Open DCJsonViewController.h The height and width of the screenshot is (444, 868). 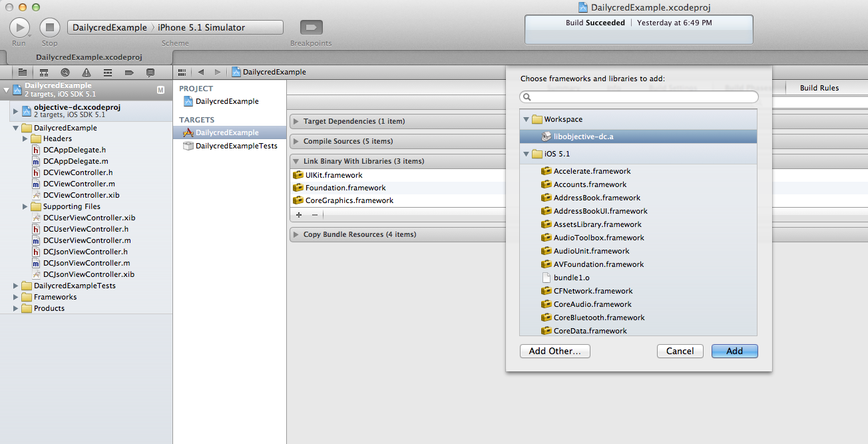[85, 252]
